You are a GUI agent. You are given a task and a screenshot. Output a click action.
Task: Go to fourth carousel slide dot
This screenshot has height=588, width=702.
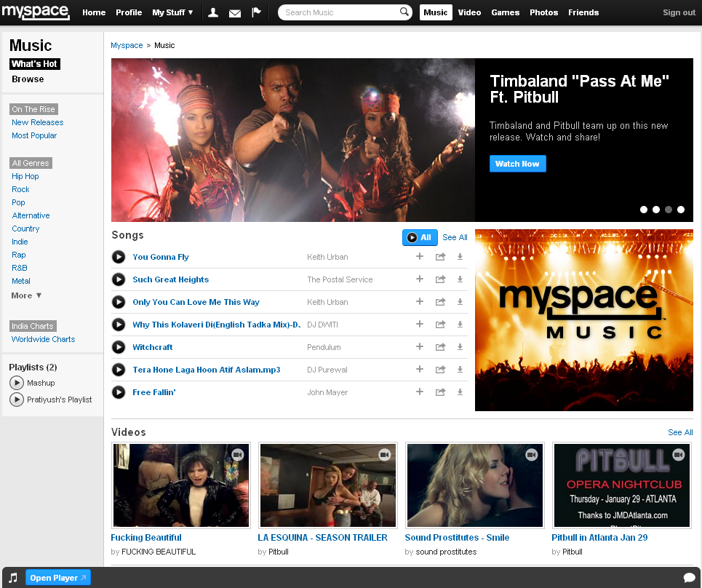pos(681,210)
